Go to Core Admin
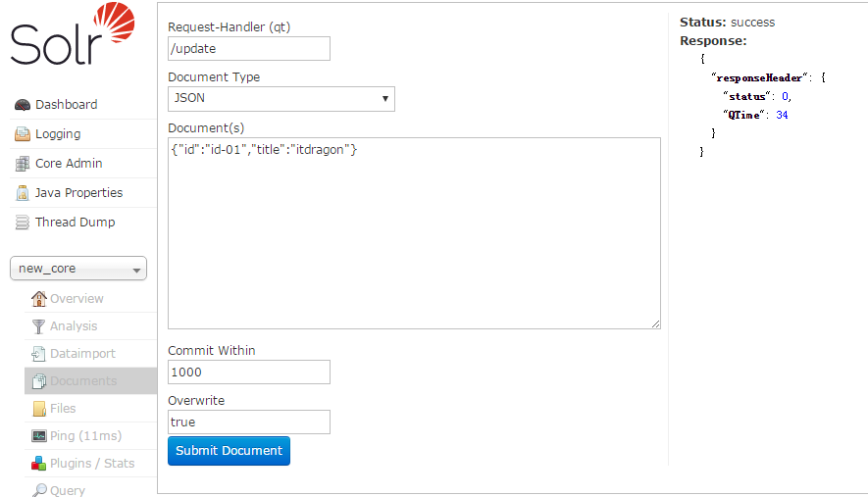Image resolution: width=868 pixels, height=497 pixels. tap(69, 164)
